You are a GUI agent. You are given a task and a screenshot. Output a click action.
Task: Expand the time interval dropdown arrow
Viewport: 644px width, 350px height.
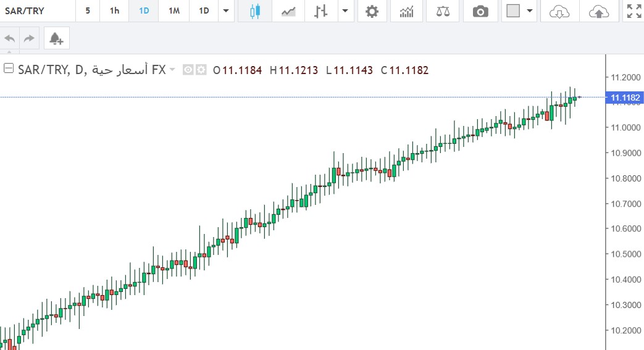(x=226, y=11)
